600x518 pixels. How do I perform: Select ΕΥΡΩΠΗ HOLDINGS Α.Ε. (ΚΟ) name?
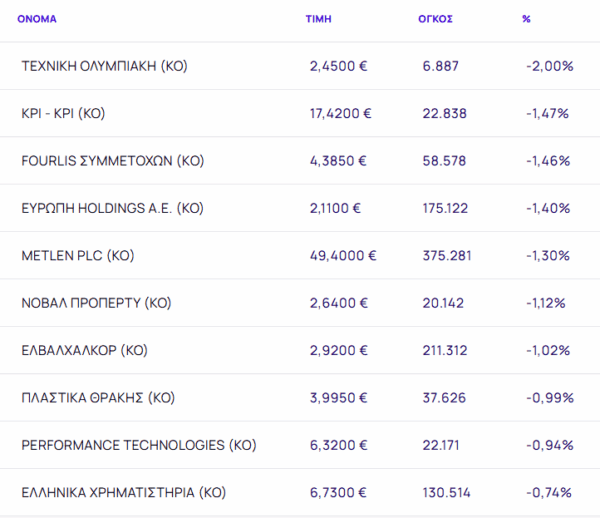pyautogui.click(x=112, y=209)
